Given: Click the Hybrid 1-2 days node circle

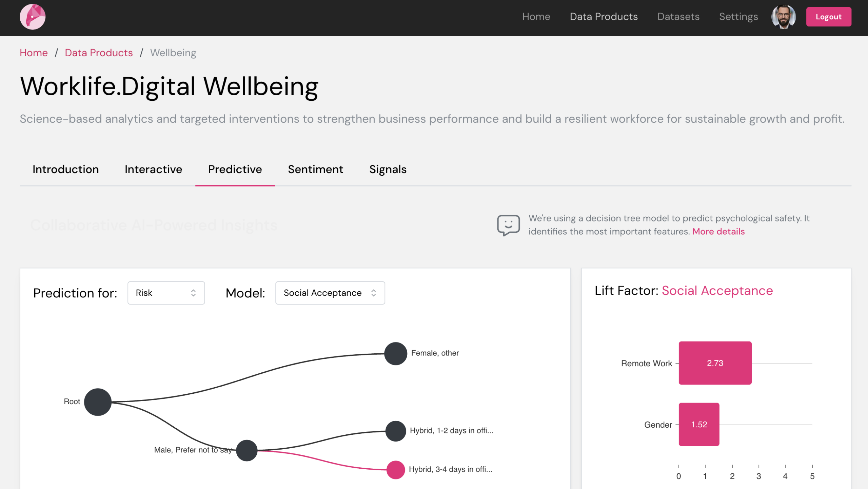Looking at the screenshot, I should click(395, 431).
